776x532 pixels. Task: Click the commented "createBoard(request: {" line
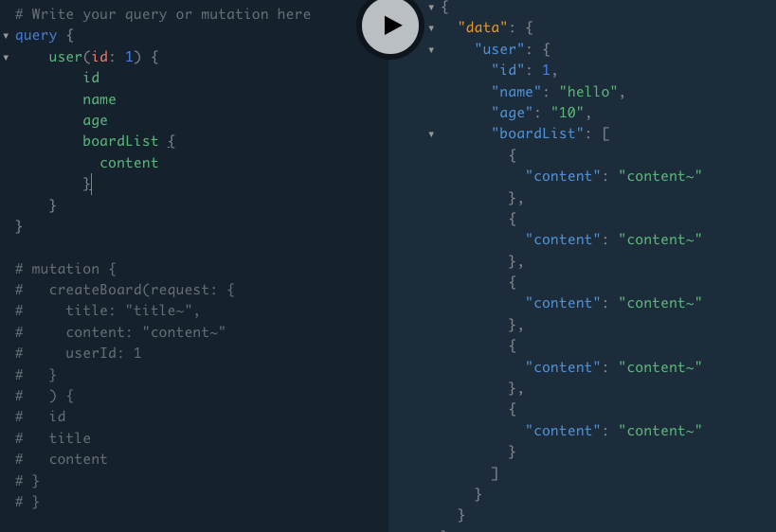coord(125,290)
